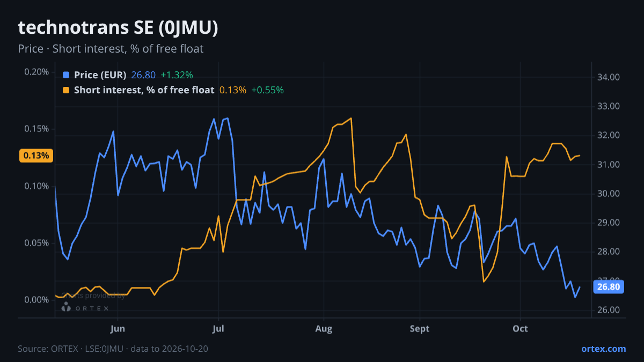Screen dimensions: 644x362
Task: Click the blue Price legend swatch
Action: [x=66, y=75]
